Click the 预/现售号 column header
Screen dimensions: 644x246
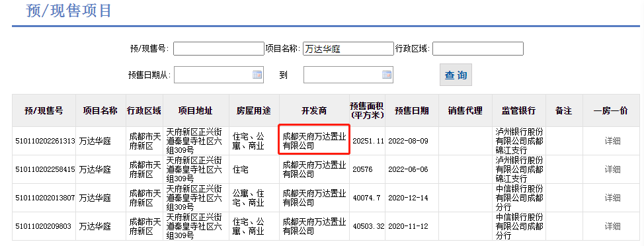(x=44, y=110)
